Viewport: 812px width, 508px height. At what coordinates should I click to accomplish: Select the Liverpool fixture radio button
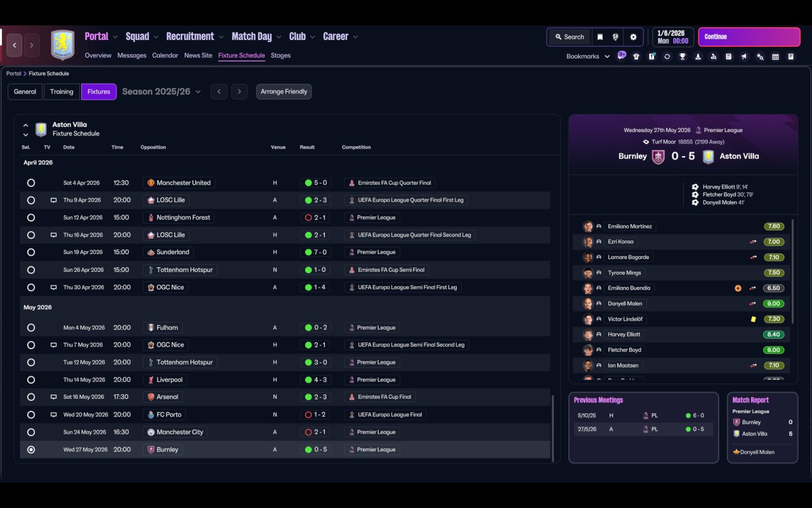[x=31, y=380]
